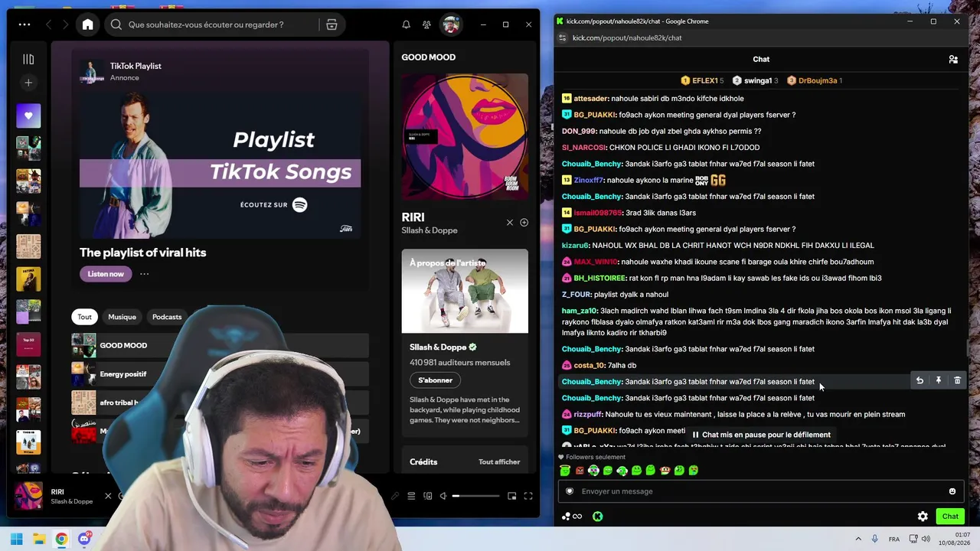Open Kick chat settings gear
The width and height of the screenshot is (980, 551).
[x=923, y=517]
